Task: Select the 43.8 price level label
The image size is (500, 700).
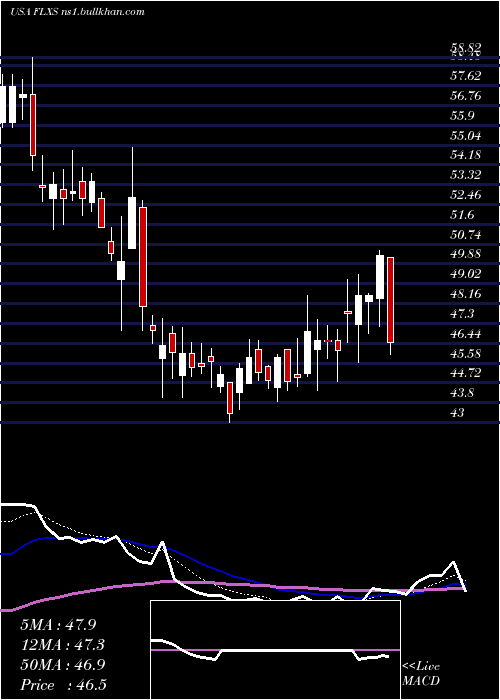Action: [x=462, y=393]
